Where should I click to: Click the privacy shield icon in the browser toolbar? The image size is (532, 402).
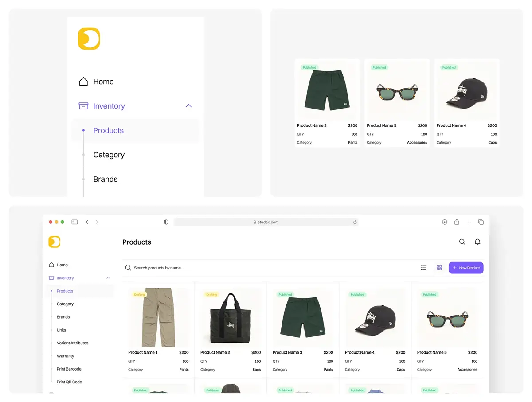pyautogui.click(x=166, y=222)
